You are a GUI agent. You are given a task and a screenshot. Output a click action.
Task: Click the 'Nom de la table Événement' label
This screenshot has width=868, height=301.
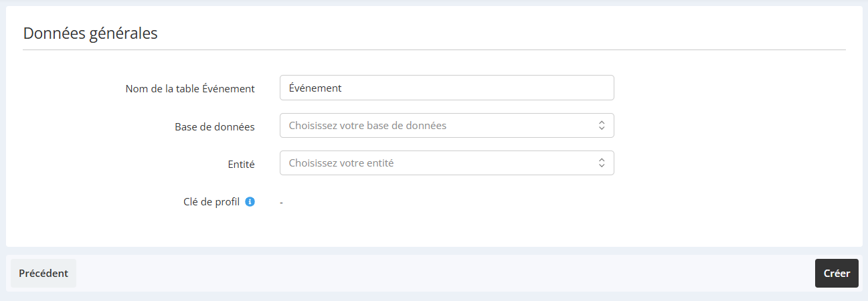pos(190,88)
